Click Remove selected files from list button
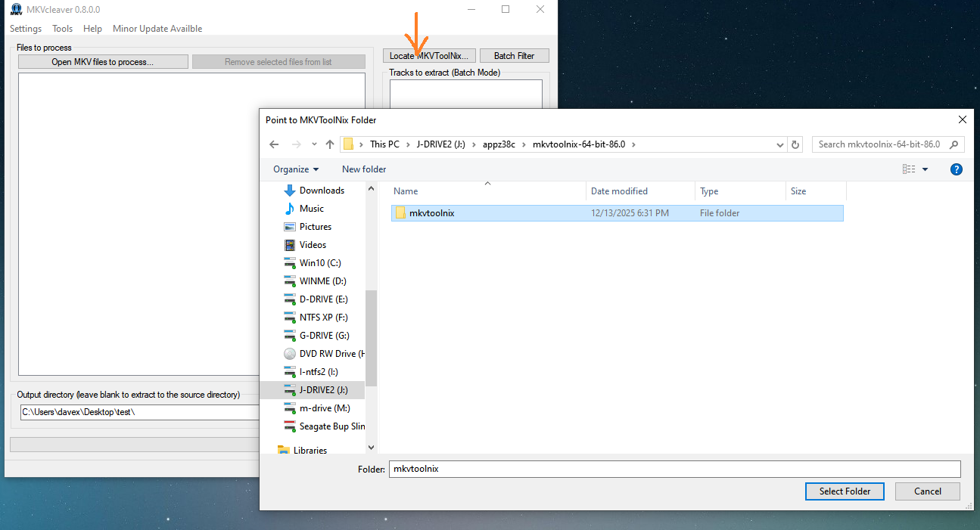980x530 pixels. point(278,62)
